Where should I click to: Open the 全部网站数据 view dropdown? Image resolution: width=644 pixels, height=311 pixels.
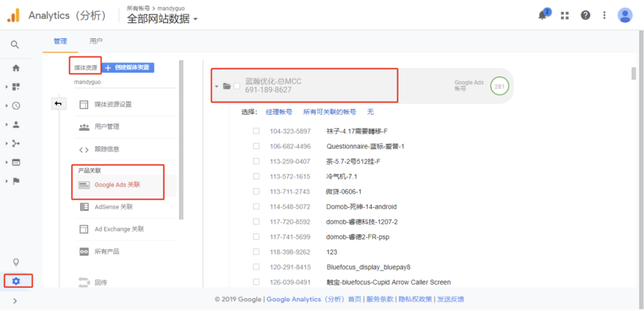162,19
